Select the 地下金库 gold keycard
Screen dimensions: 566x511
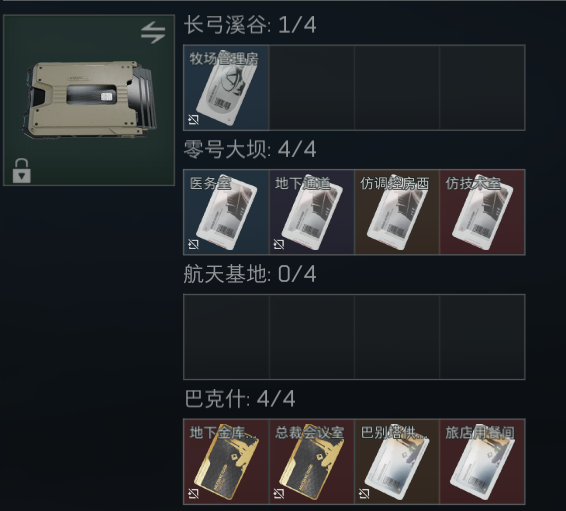[x=226, y=462]
